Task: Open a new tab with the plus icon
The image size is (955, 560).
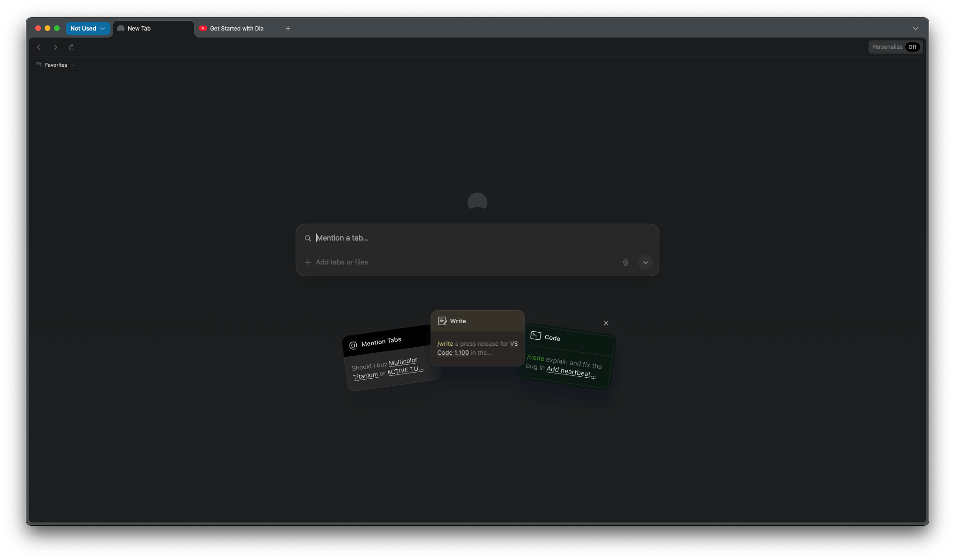Action: [x=288, y=29]
